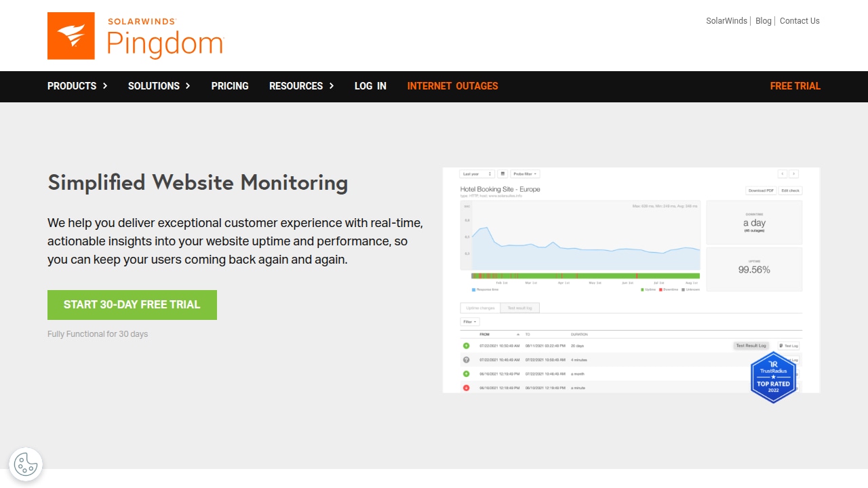Open the Log In page
This screenshot has width=868, height=488.
[x=370, y=86]
